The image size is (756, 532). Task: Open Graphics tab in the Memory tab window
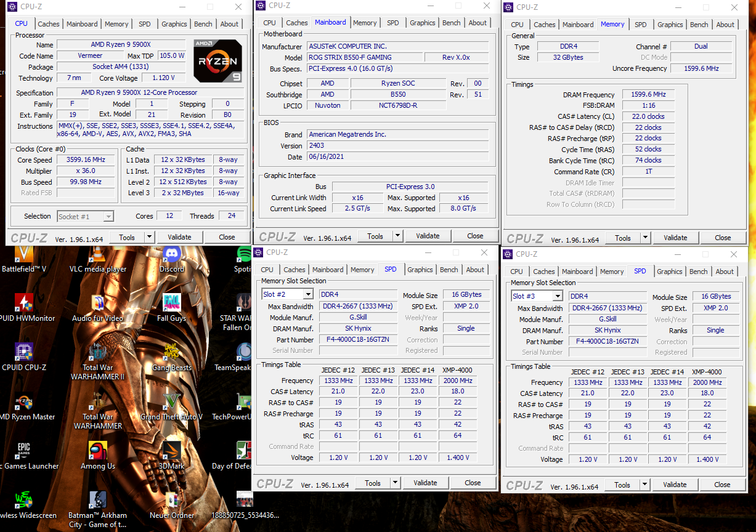(670, 25)
